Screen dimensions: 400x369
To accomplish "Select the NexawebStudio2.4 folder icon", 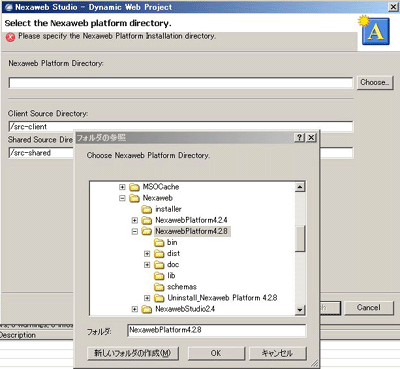I will click(147, 309).
